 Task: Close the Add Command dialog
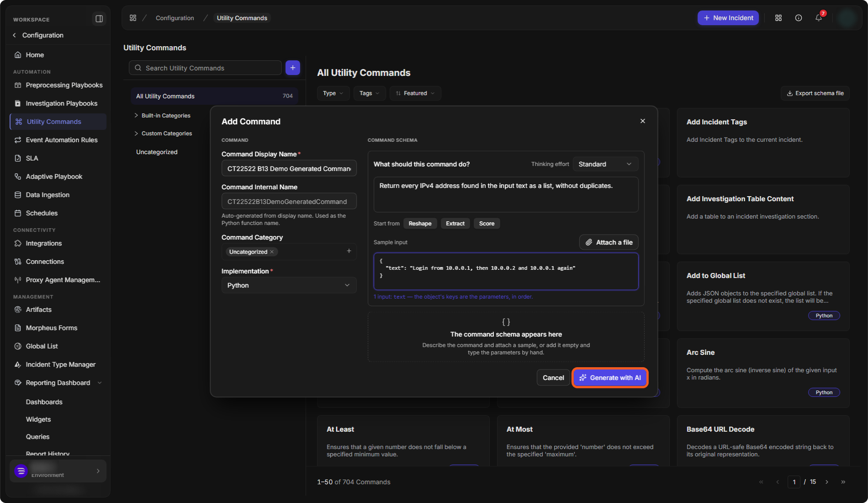pos(643,121)
